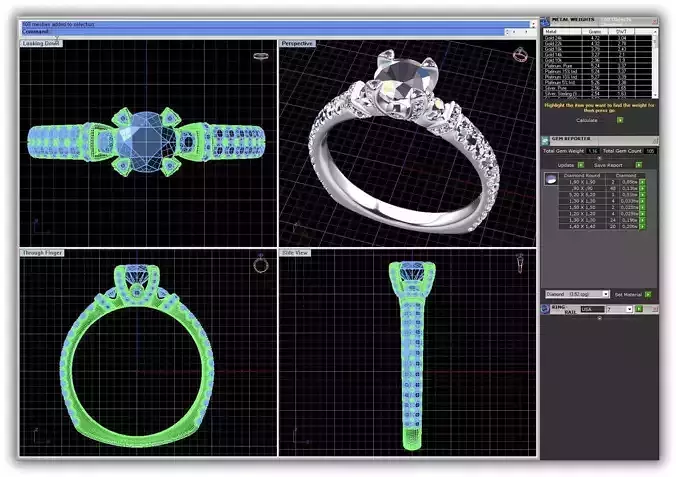This screenshot has height=477, width=676.
Task: Click the Grams column header
Action: click(595, 31)
